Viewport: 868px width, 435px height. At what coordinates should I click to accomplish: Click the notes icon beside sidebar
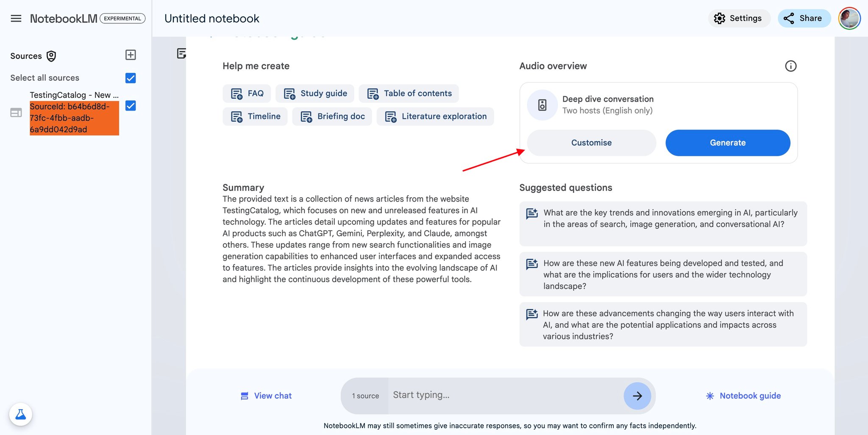point(181,53)
